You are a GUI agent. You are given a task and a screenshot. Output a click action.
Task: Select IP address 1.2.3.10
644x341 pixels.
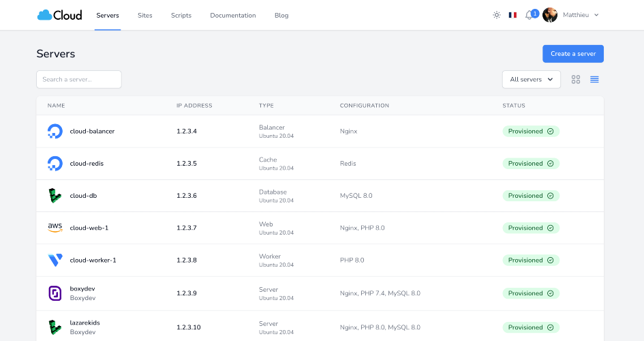(x=189, y=327)
